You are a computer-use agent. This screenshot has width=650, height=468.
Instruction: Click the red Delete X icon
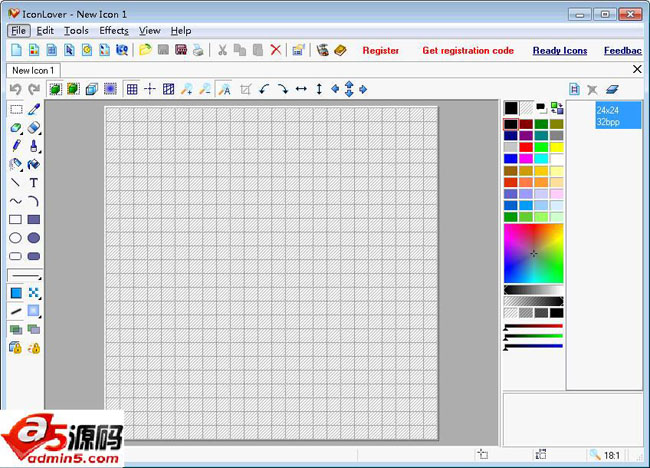pos(276,50)
